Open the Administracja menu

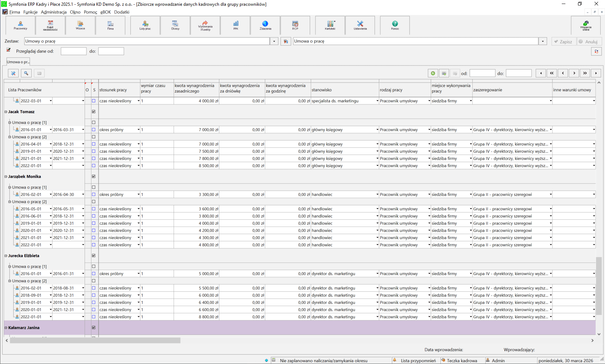pos(54,12)
